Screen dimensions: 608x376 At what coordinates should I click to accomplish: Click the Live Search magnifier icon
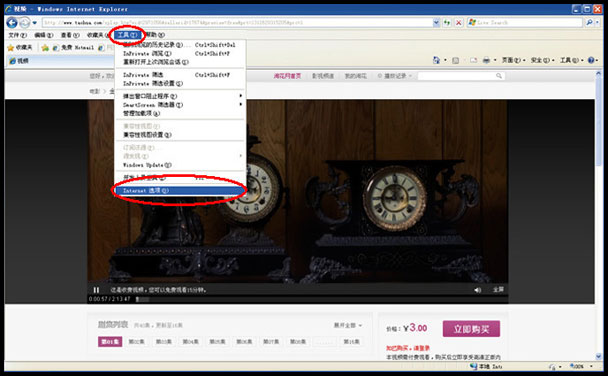[589, 22]
